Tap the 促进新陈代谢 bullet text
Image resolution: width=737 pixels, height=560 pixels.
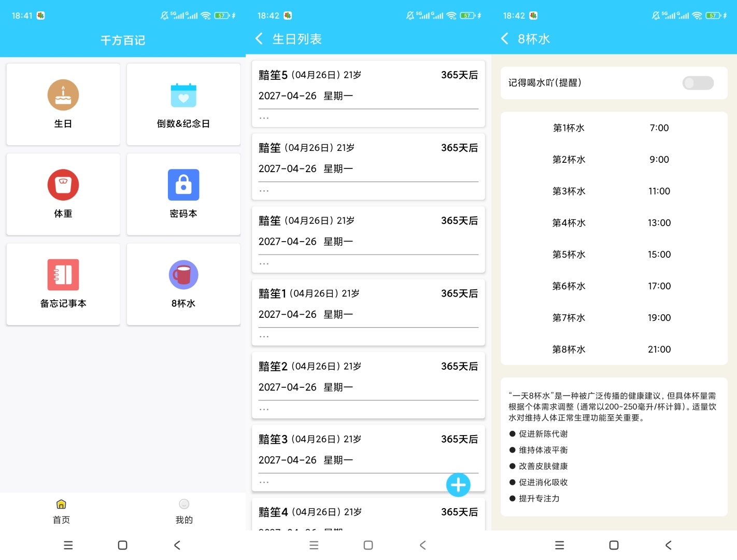click(x=543, y=434)
